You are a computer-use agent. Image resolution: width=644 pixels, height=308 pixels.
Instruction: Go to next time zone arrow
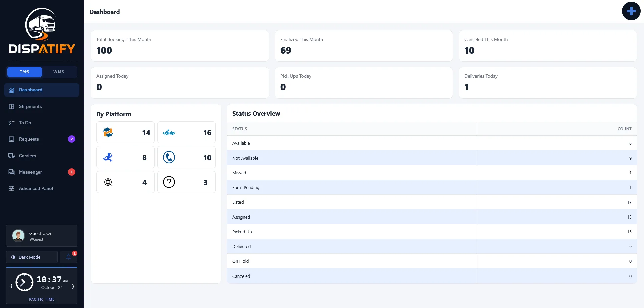tap(73, 286)
